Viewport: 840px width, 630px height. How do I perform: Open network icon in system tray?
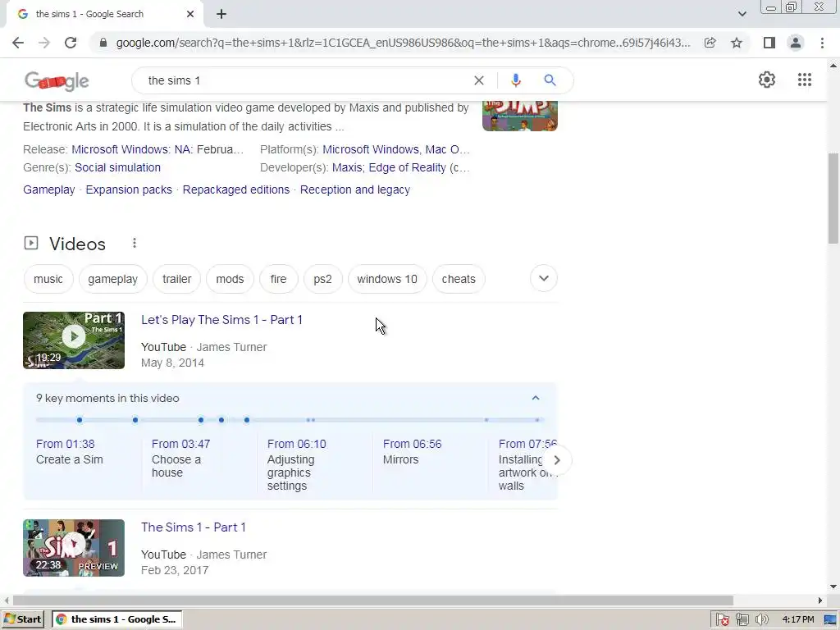coord(742,619)
